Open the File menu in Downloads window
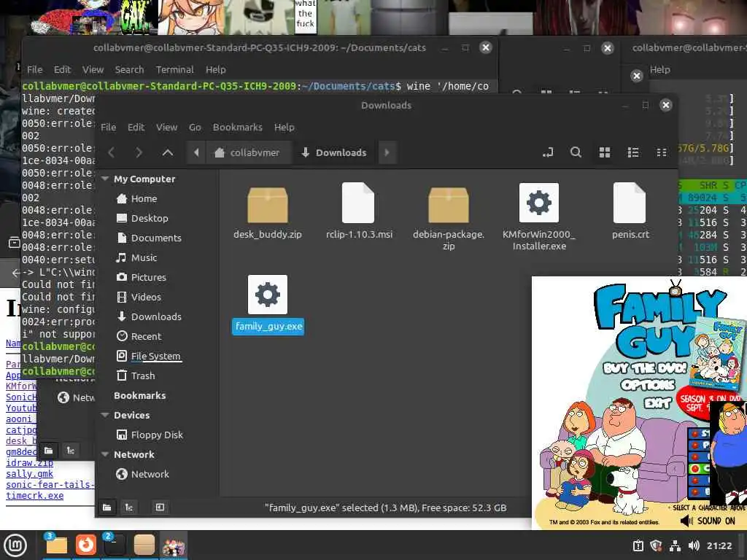The width and height of the screenshot is (747, 560). click(108, 127)
